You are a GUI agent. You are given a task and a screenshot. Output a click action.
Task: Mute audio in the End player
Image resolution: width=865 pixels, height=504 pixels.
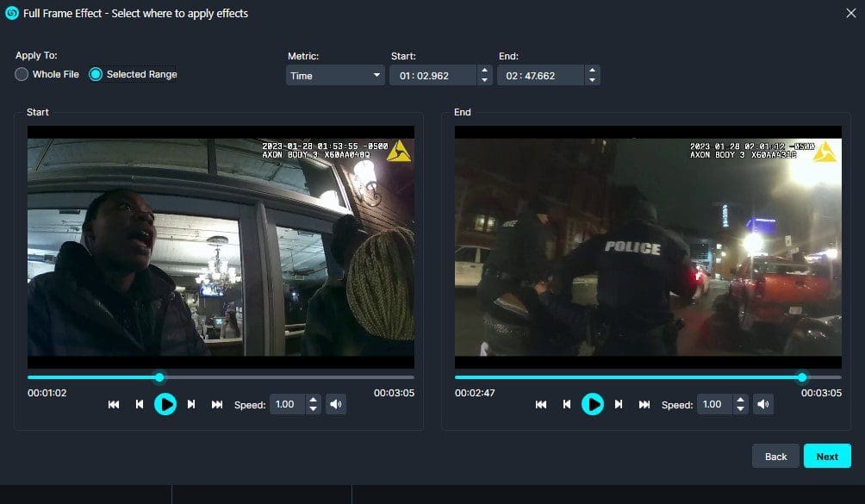763,404
